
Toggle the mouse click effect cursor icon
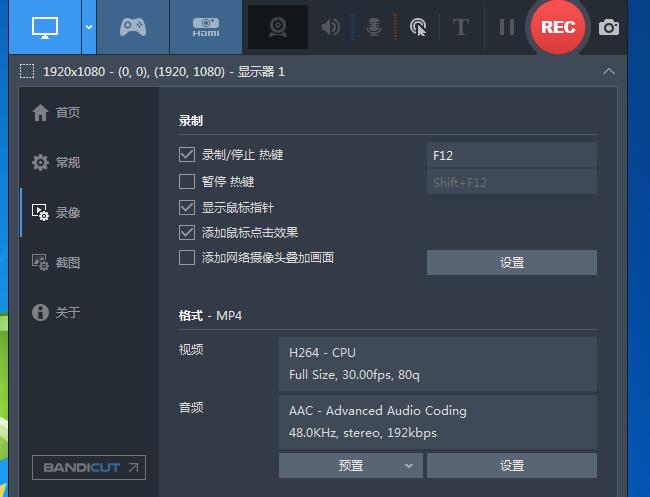pyautogui.click(x=418, y=27)
